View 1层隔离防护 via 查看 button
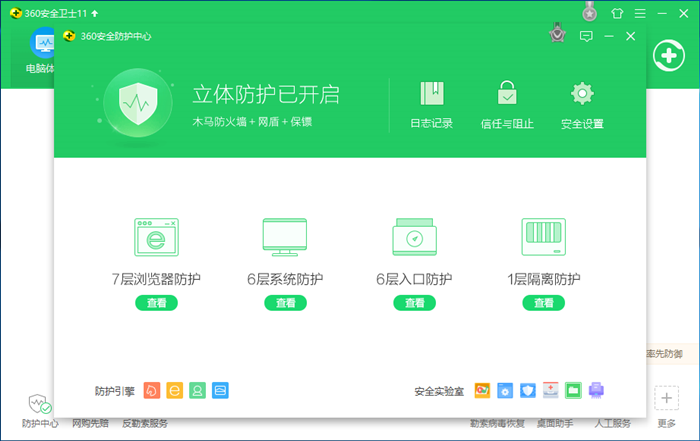700x441 pixels. pos(543,303)
